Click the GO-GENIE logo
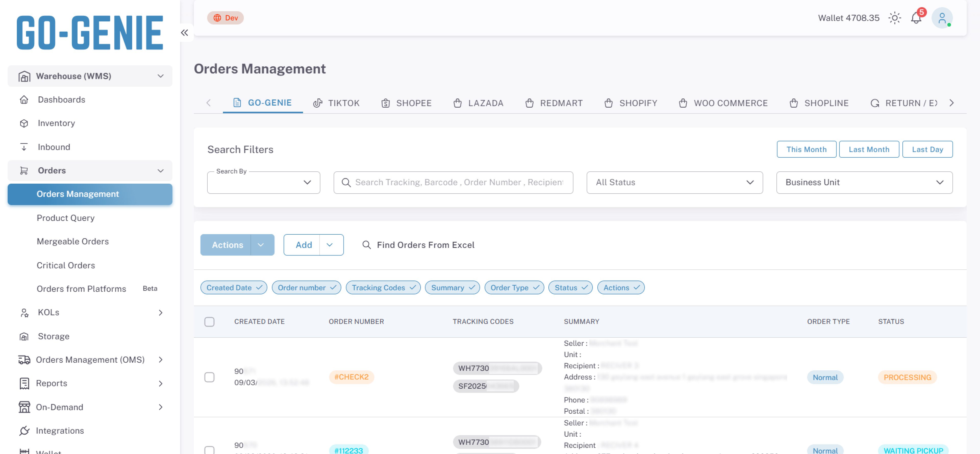 tap(90, 33)
